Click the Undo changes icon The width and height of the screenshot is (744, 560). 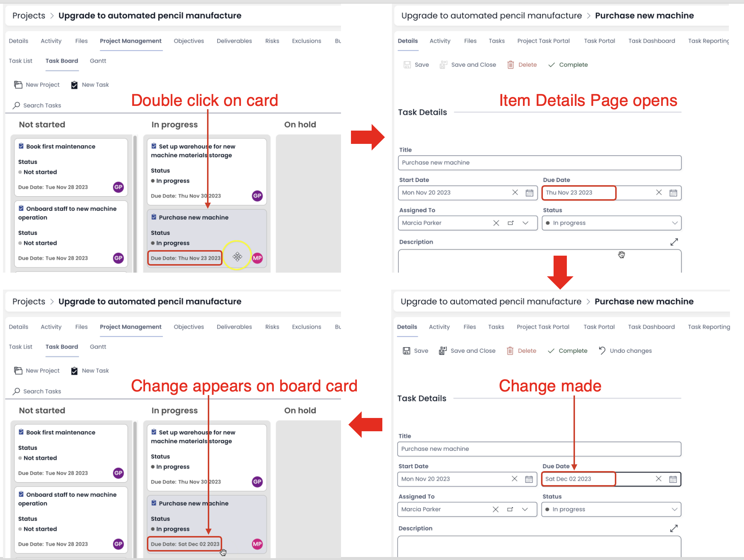(x=602, y=350)
